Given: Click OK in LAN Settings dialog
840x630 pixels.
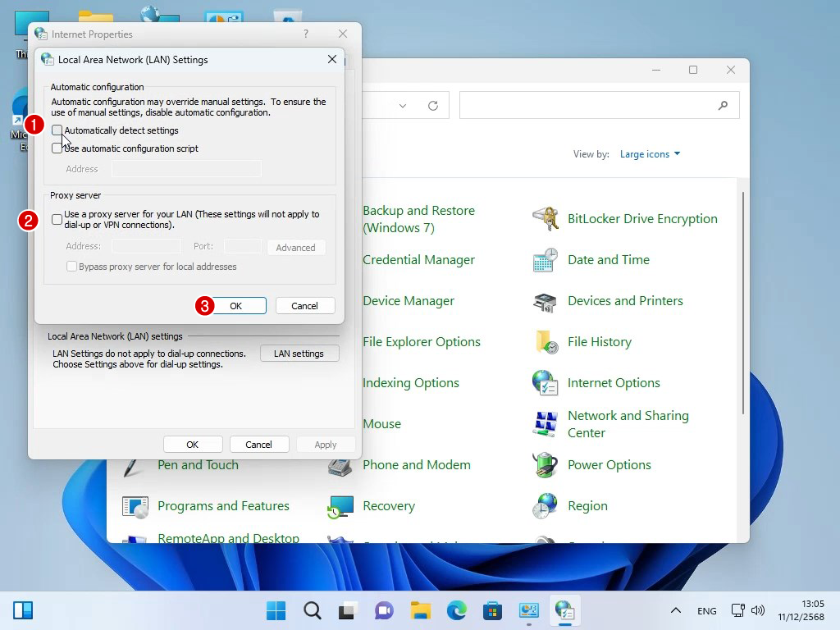Looking at the screenshot, I should click(x=235, y=306).
